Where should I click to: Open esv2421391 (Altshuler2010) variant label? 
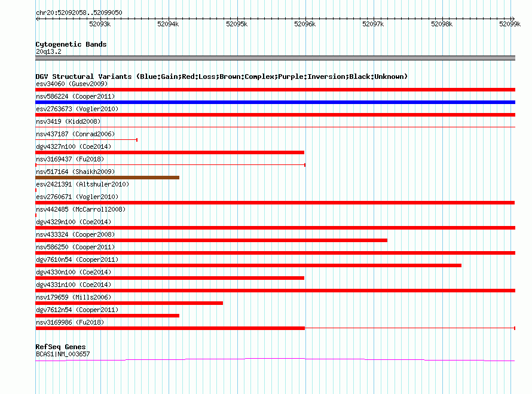[82, 184]
